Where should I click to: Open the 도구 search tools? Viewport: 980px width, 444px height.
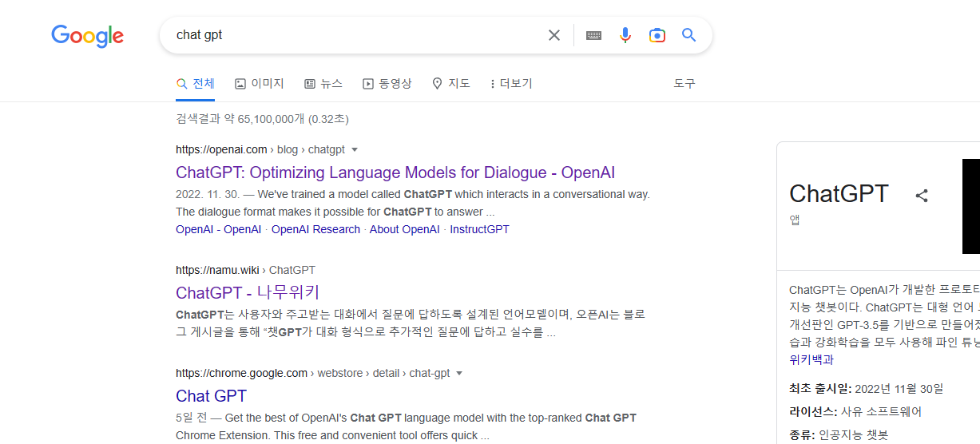(684, 83)
